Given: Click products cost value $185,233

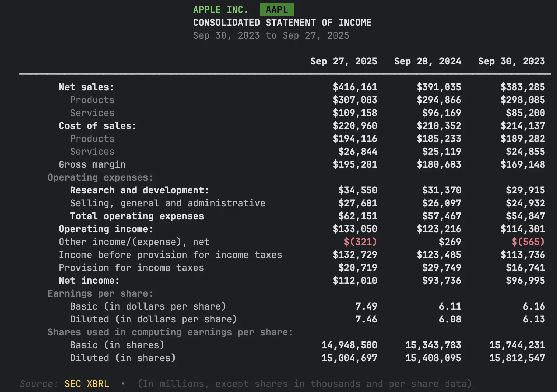Looking at the screenshot, I should point(439,139).
